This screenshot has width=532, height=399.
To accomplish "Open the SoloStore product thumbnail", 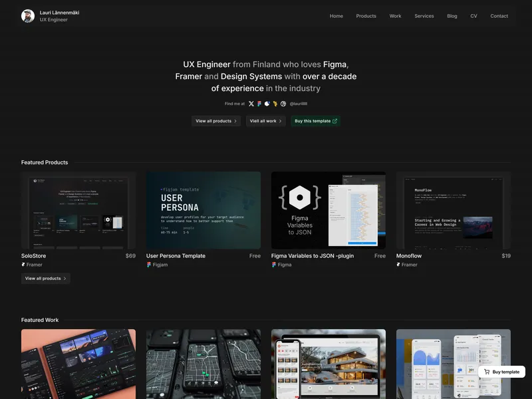I will [78, 210].
